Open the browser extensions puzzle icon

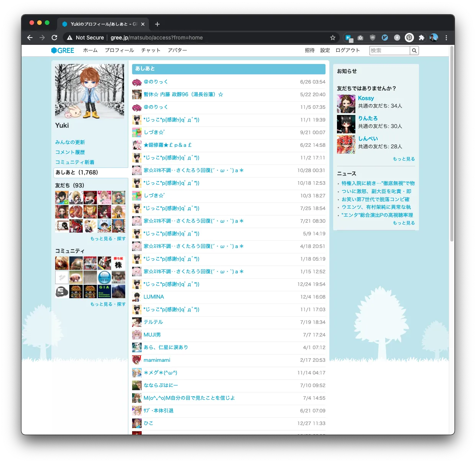[421, 38]
